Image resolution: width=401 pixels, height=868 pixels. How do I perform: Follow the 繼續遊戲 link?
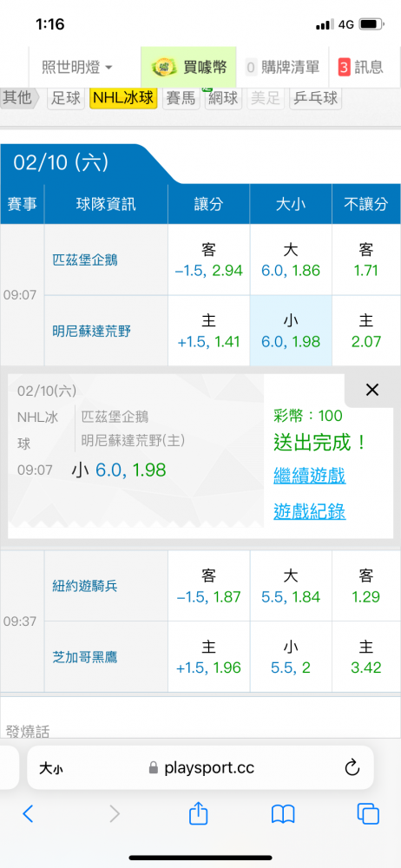310,475
